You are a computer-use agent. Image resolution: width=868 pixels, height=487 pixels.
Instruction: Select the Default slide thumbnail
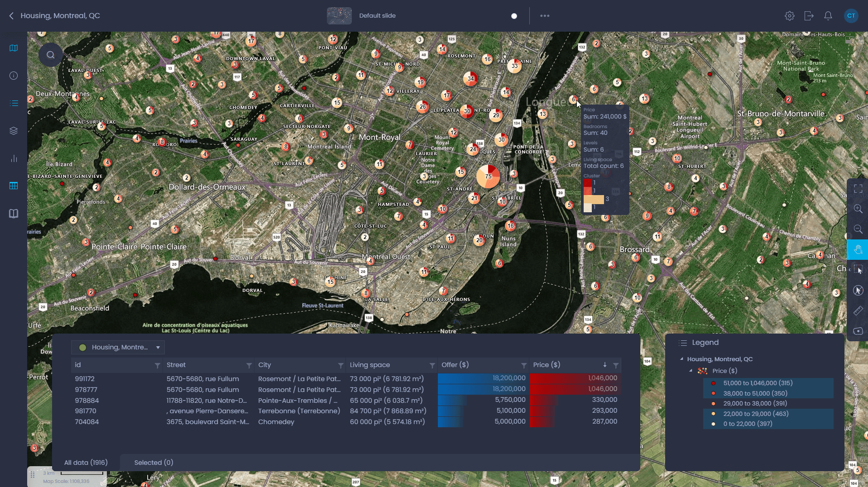[339, 16]
